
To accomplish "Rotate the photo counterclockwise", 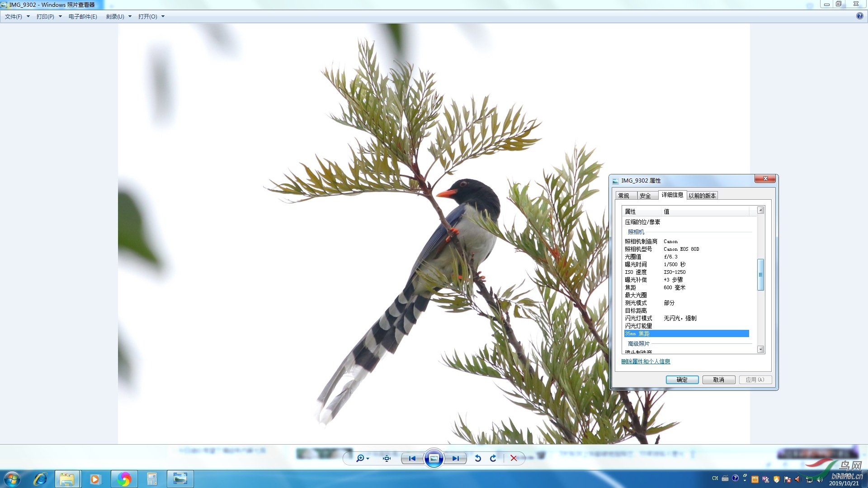I will coord(478,458).
